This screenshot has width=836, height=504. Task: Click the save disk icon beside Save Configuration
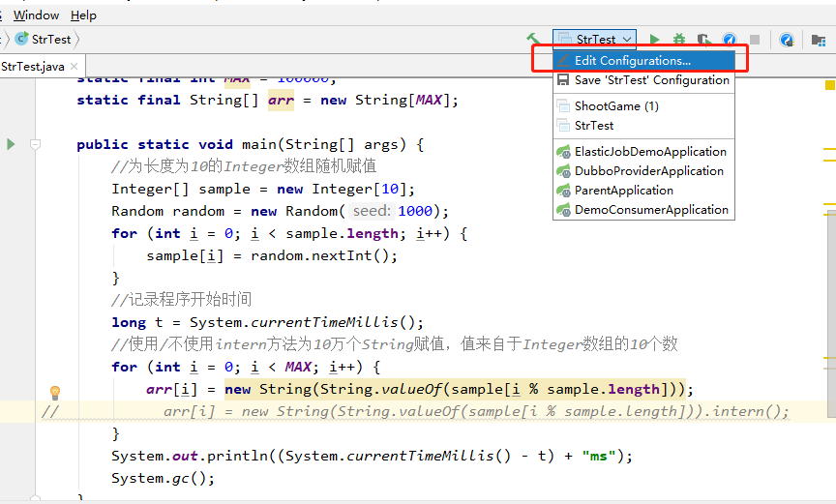563,80
